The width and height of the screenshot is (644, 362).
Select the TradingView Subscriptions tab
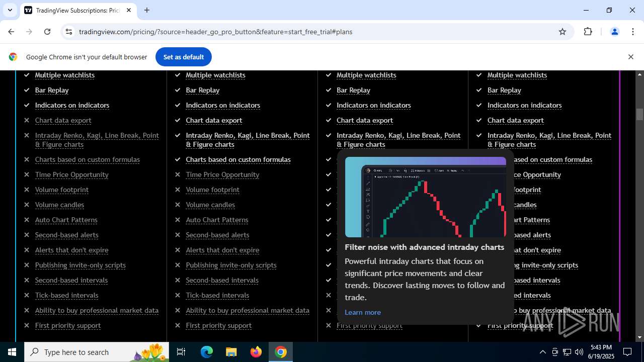78,10
